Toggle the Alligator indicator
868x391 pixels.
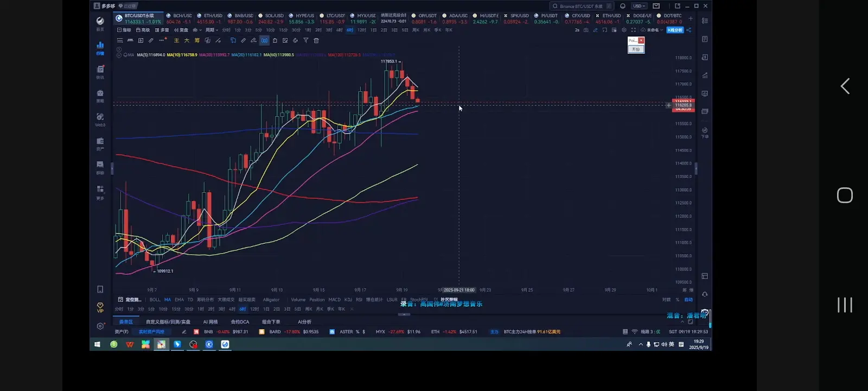click(x=271, y=300)
